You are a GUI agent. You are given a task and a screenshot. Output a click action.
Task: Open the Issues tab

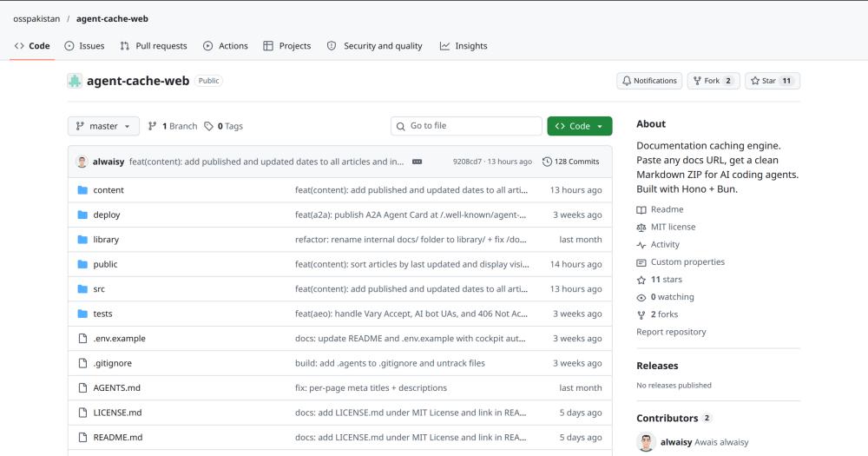coord(84,46)
